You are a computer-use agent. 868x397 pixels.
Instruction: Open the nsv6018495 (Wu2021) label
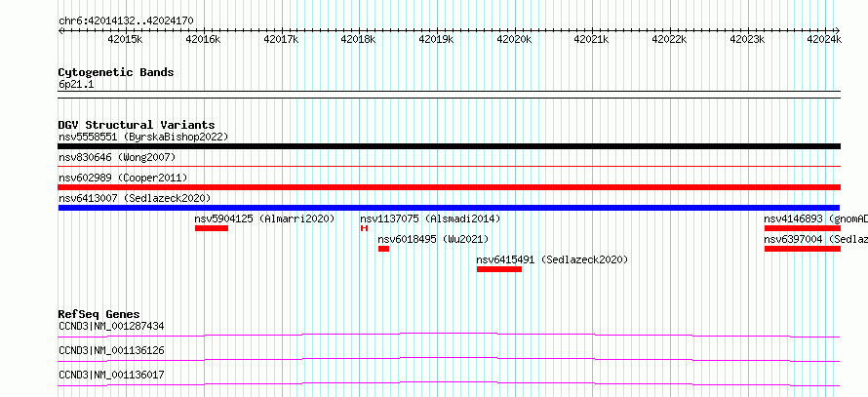(x=433, y=239)
